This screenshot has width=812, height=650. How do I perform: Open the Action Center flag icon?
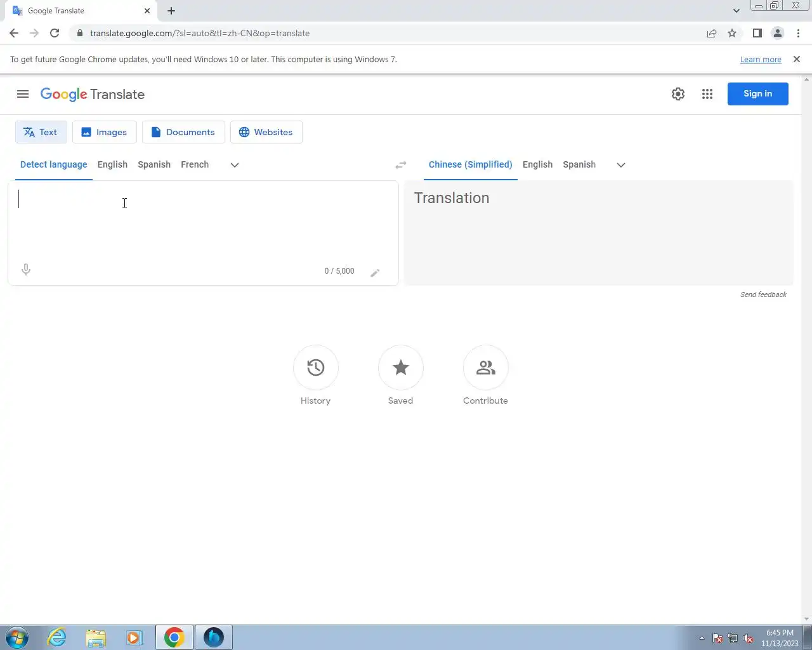[717, 638]
